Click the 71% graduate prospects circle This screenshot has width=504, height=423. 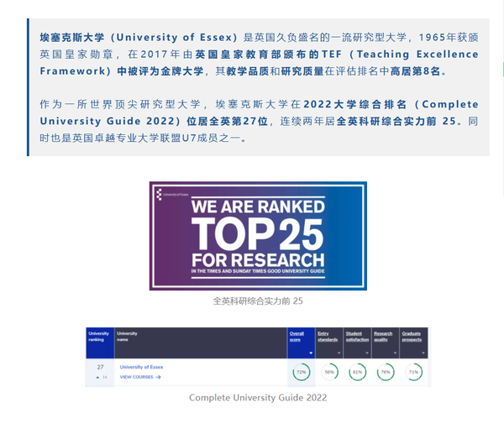413,372
